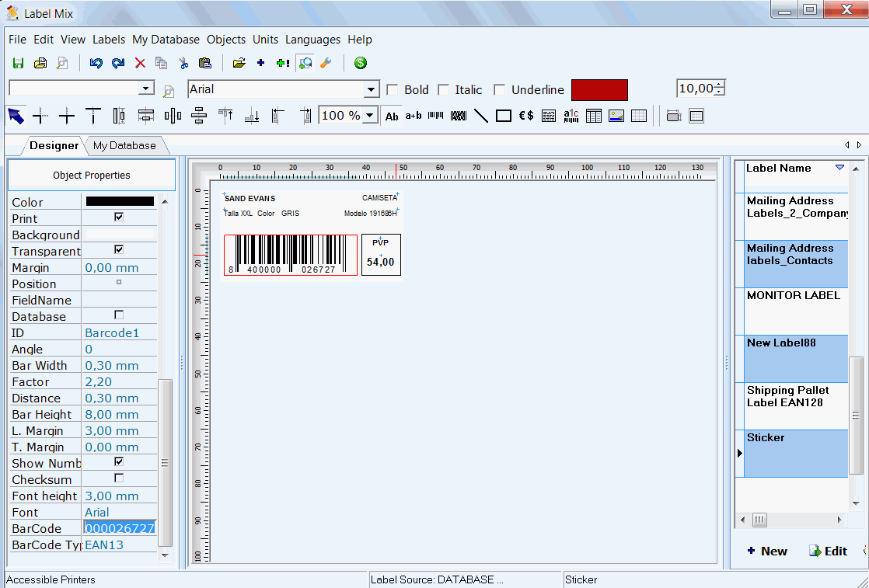Toggle the Transparent property checkbox

pyautogui.click(x=119, y=249)
